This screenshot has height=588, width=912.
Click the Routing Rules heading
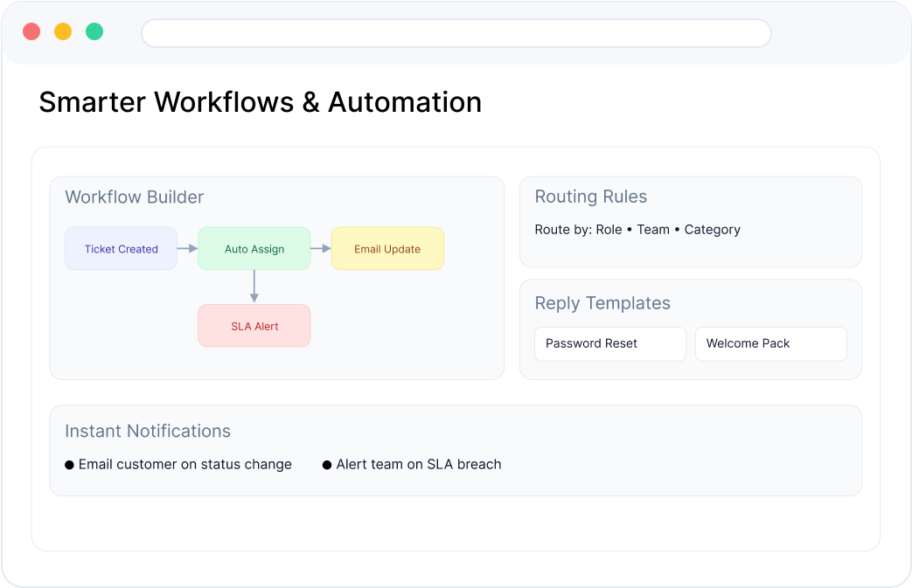pos(591,197)
